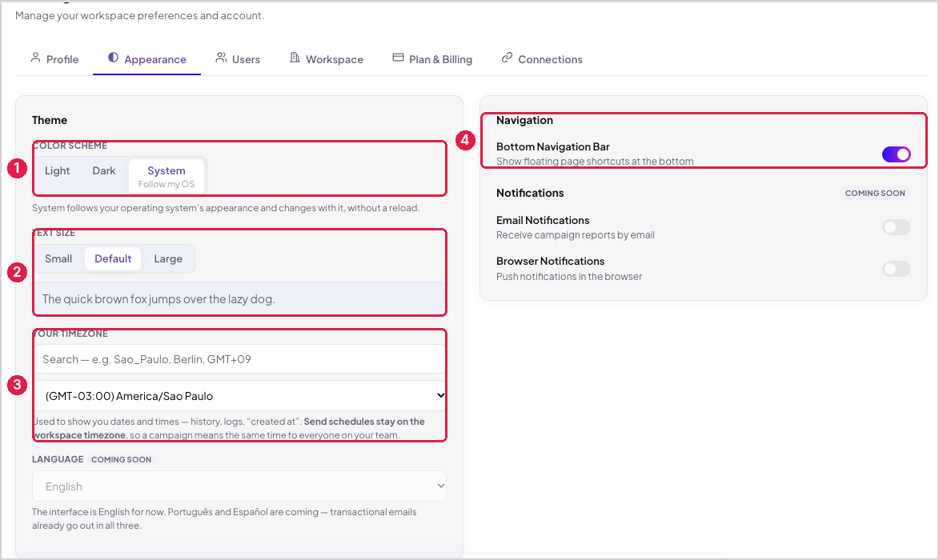
Task: Go to the Workspace tab
Action: coord(327,59)
